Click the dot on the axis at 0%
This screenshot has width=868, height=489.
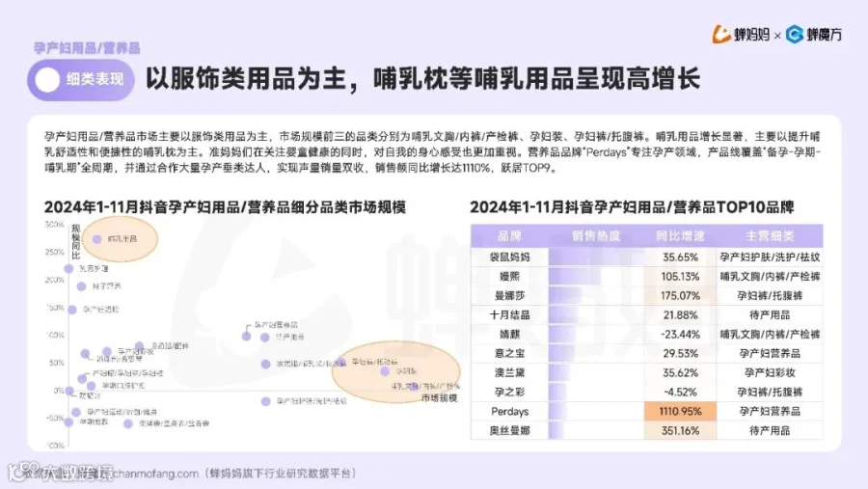click(69, 391)
